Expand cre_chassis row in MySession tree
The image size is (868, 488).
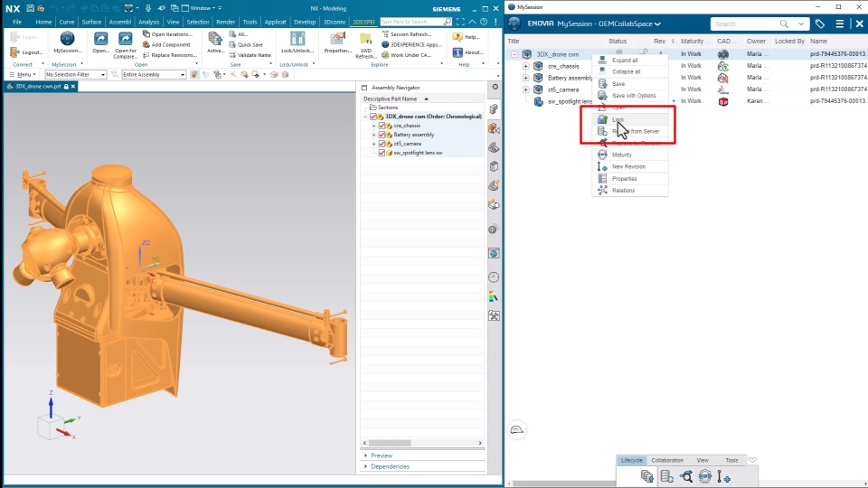tap(525, 66)
